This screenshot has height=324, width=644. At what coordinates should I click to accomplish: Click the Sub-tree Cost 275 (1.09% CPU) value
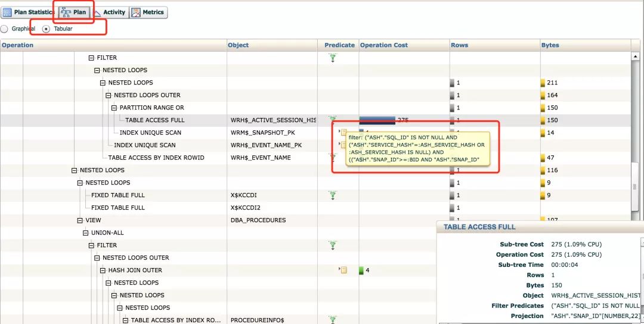coord(576,244)
